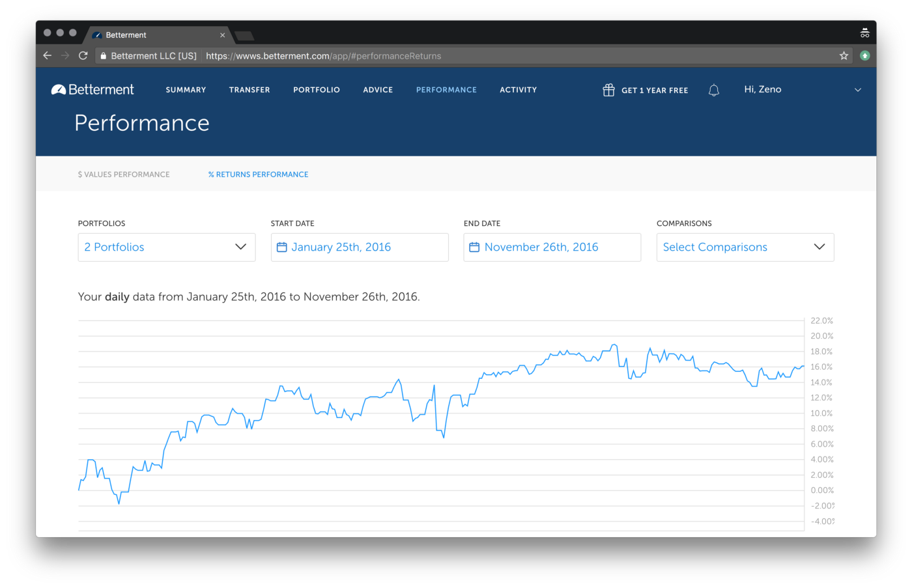This screenshot has height=588, width=912.
Task: Open the 2 Portfolios dropdown
Action: click(x=166, y=247)
